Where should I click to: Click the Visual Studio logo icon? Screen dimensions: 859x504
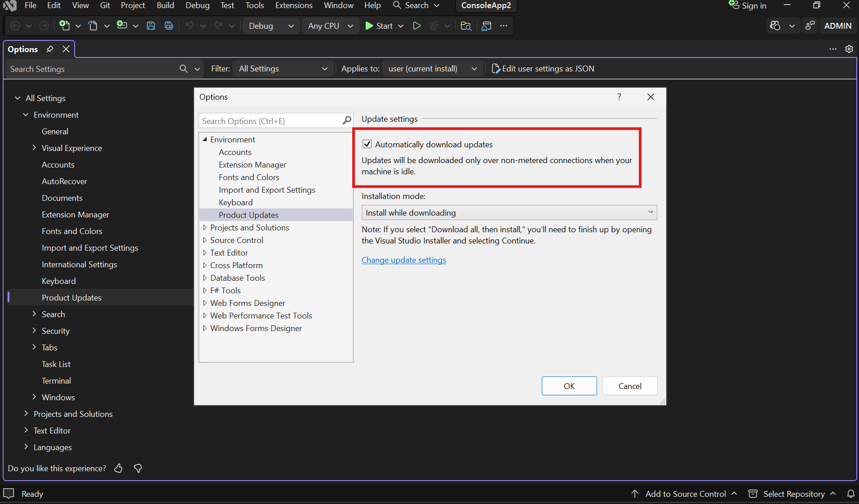click(x=10, y=5)
